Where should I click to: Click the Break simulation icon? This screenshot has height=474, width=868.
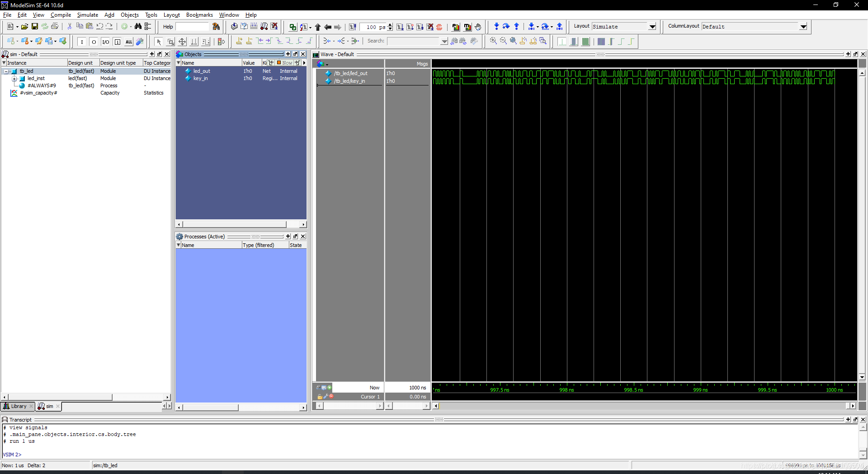(x=430, y=27)
